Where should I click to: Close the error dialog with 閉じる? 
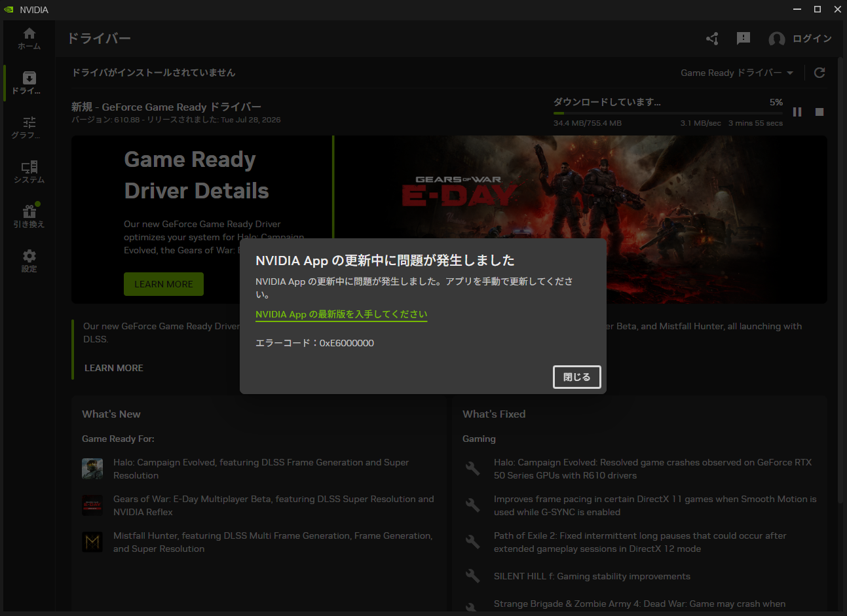coord(576,377)
